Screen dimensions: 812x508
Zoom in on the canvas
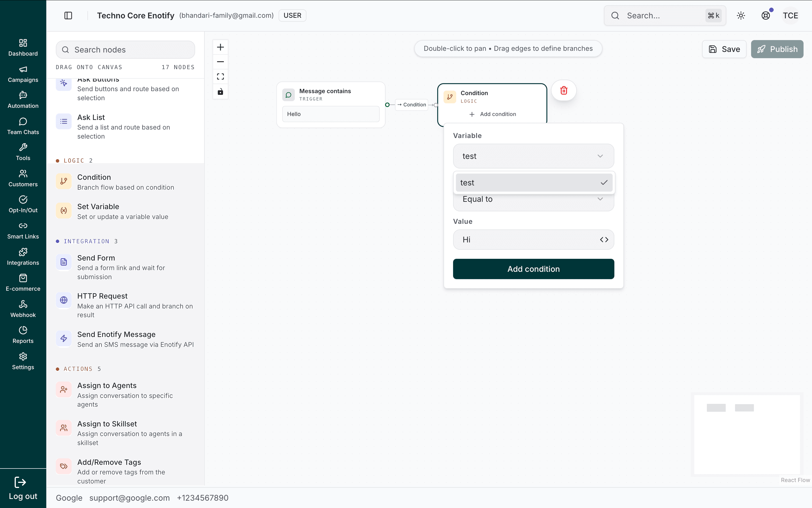click(220, 47)
